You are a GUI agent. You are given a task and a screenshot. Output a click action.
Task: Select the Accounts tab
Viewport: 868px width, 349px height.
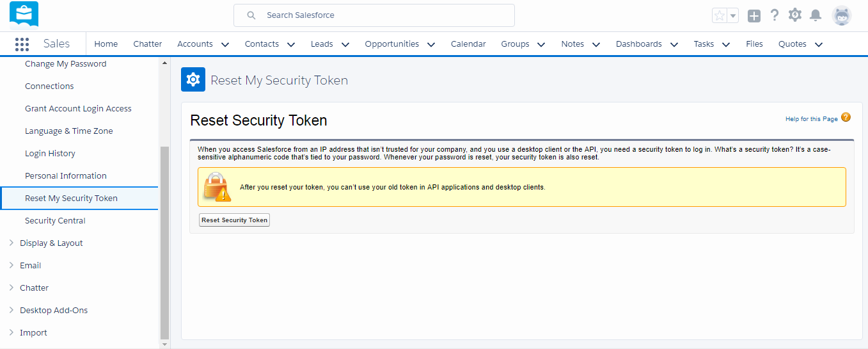point(195,44)
